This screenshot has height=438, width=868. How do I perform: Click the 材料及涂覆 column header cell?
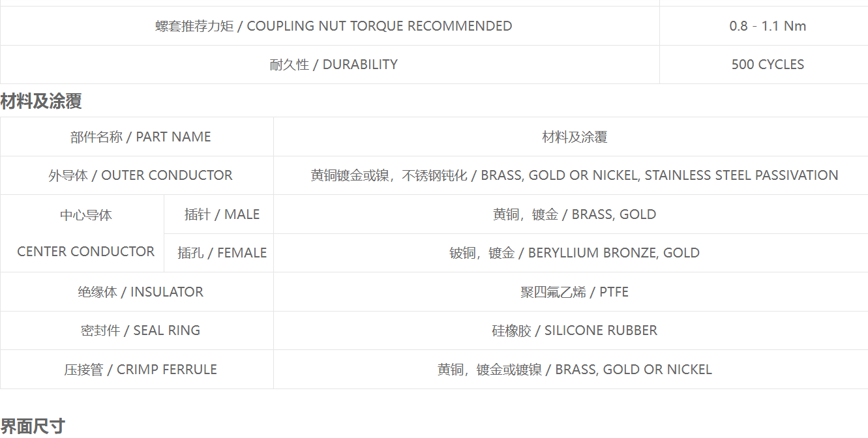tap(571, 137)
